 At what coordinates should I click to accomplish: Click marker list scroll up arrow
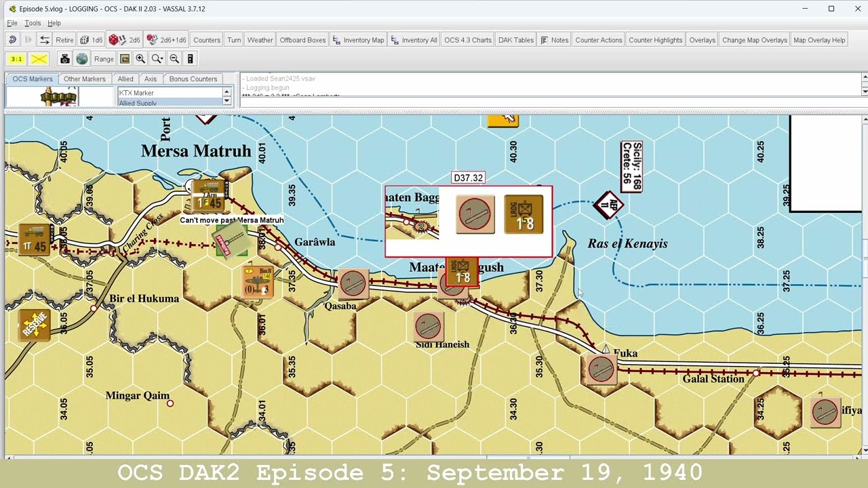click(227, 91)
